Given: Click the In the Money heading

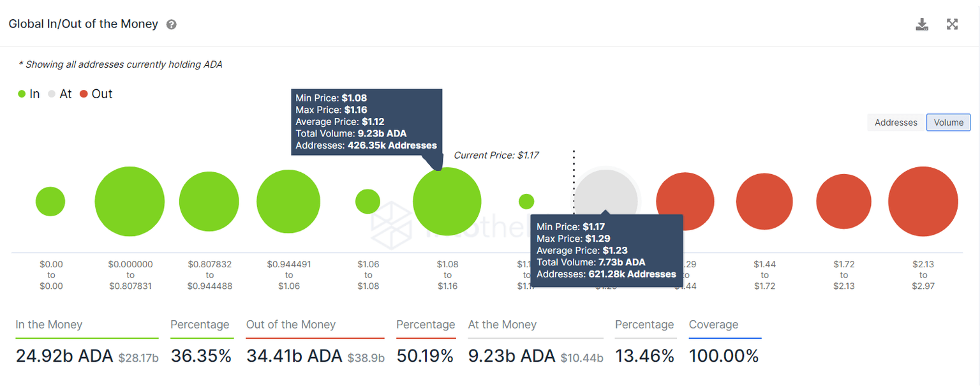Looking at the screenshot, I should (49, 325).
